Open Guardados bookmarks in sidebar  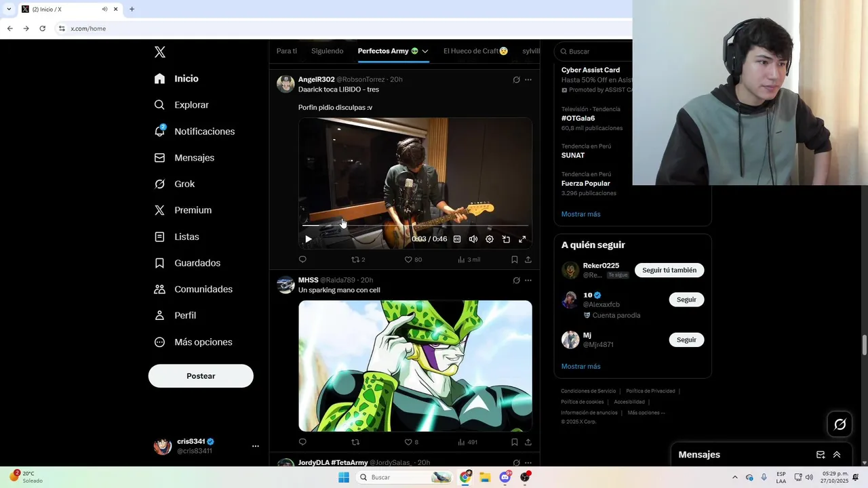(x=187, y=263)
